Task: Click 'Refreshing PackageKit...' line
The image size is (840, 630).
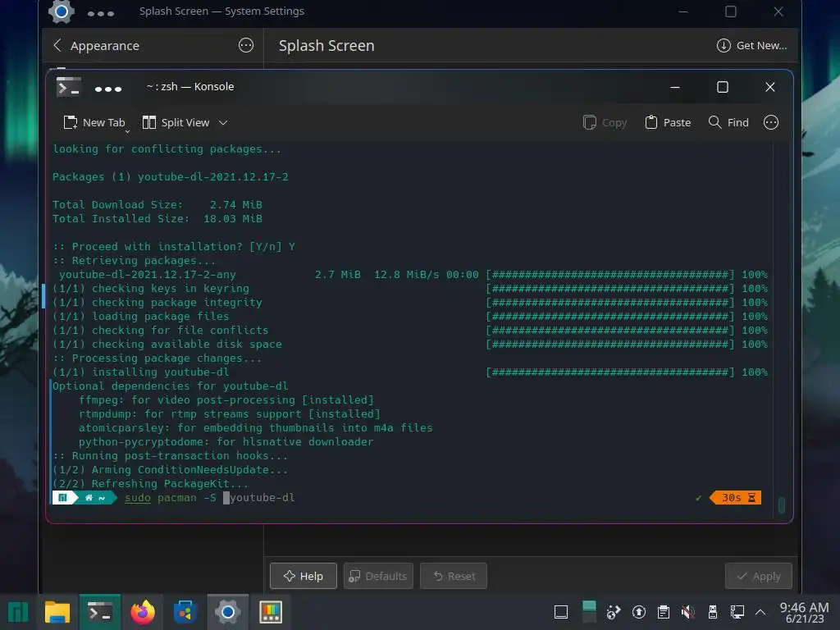Action: (x=151, y=484)
